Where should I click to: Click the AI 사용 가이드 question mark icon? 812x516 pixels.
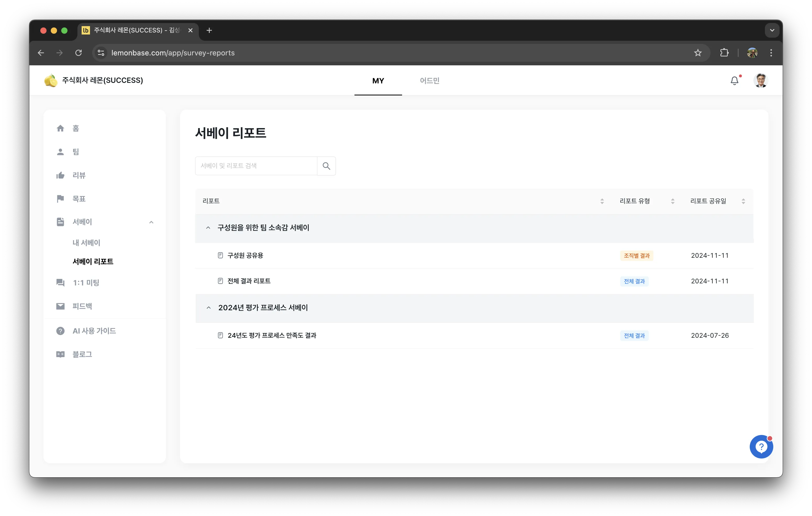pyautogui.click(x=60, y=331)
